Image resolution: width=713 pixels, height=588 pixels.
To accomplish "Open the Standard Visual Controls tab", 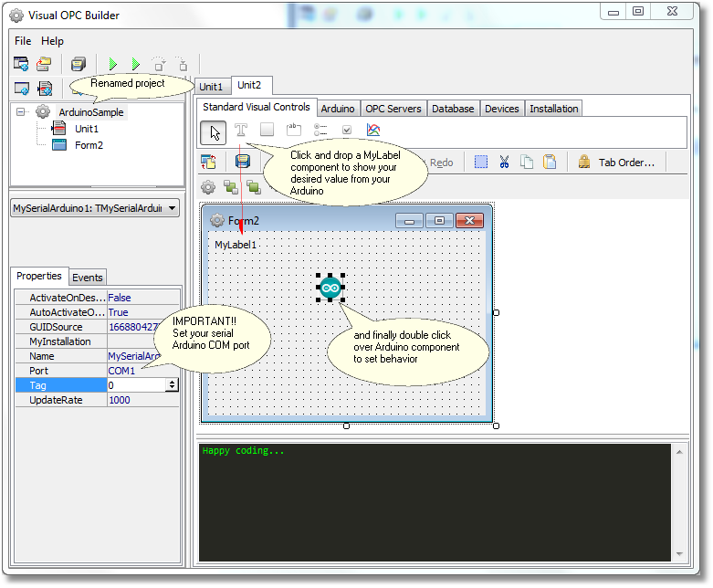I will coord(257,107).
